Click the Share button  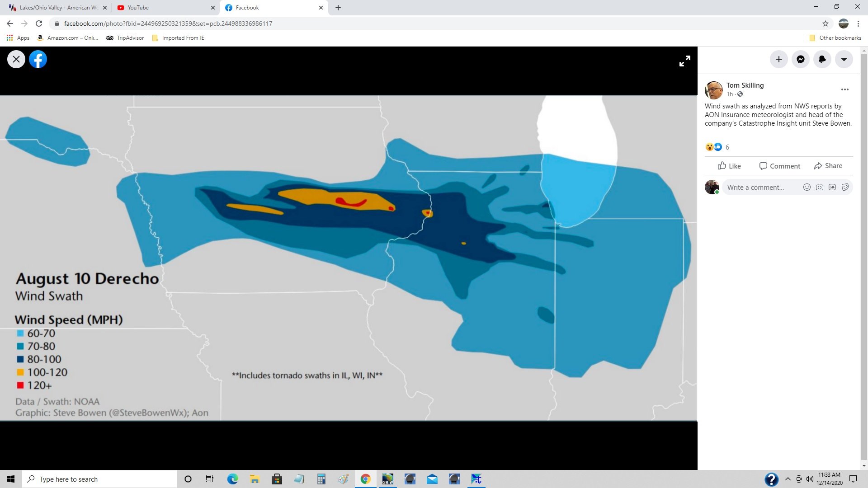click(x=828, y=166)
